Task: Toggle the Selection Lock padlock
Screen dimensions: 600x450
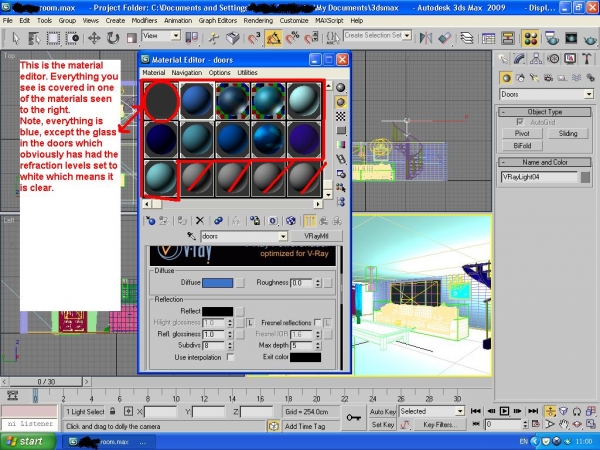Action: point(112,411)
